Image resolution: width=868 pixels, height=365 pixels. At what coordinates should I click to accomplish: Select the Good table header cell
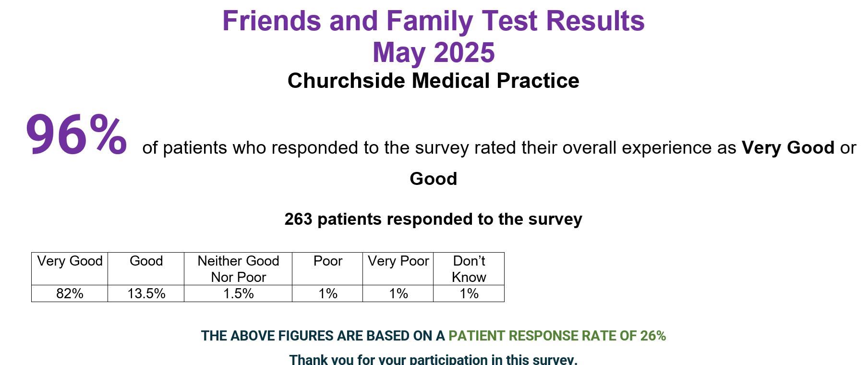click(146, 268)
